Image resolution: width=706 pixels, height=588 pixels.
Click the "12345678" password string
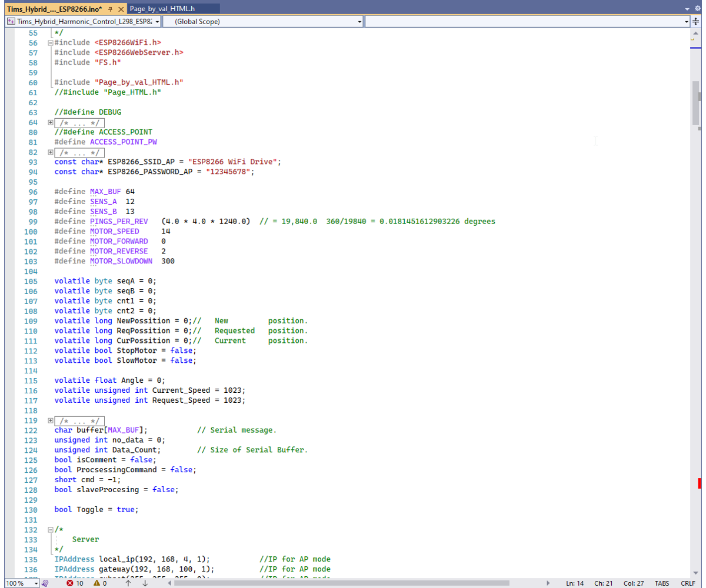coord(228,172)
